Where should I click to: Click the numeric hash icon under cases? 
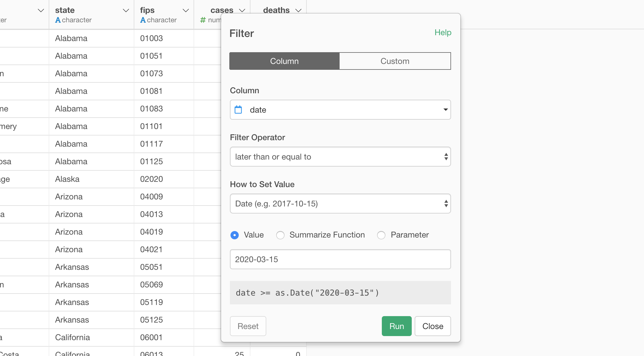click(x=203, y=20)
